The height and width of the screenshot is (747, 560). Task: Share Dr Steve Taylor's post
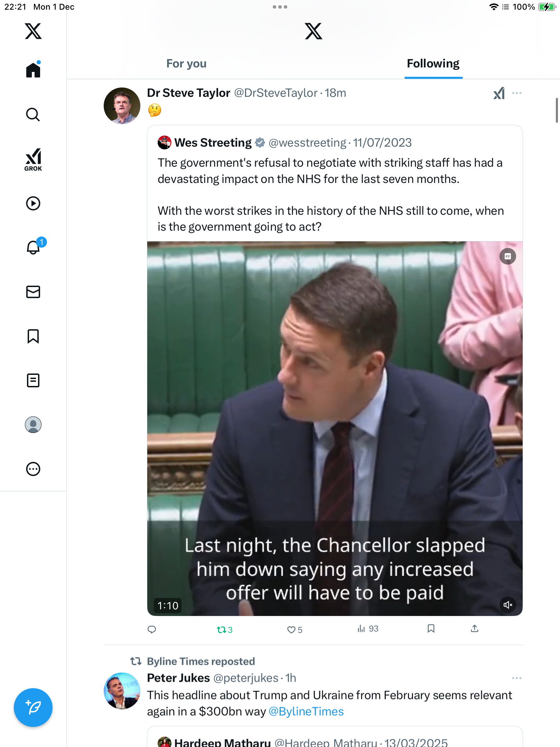[475, 629]
